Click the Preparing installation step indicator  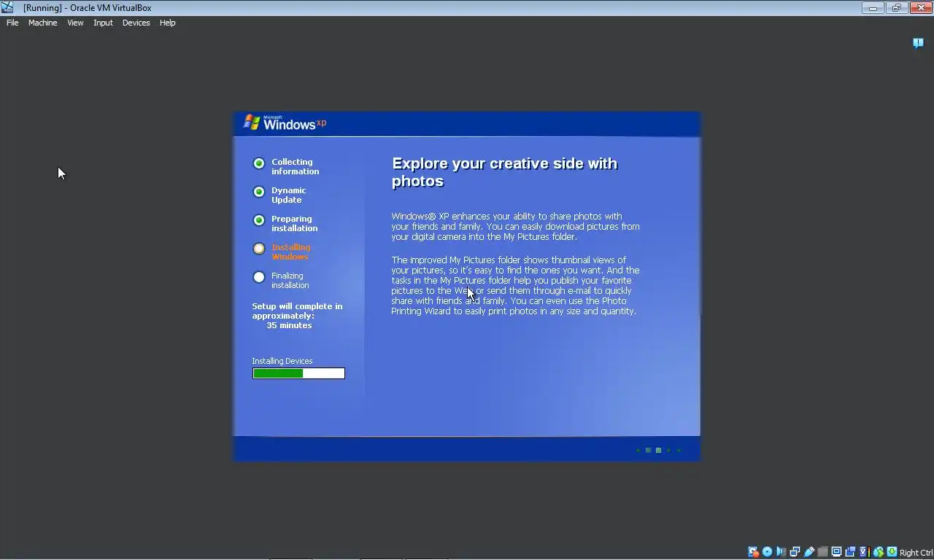(x=259, y=220)
